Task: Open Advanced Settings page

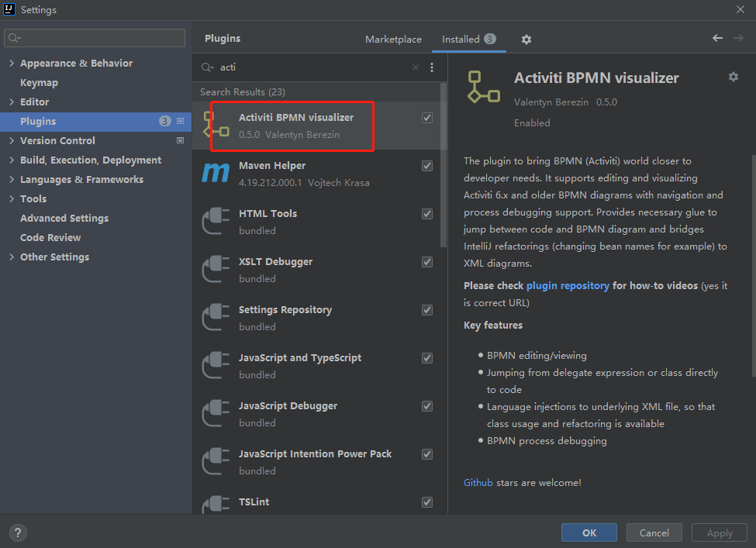Action: pos(64,219)
